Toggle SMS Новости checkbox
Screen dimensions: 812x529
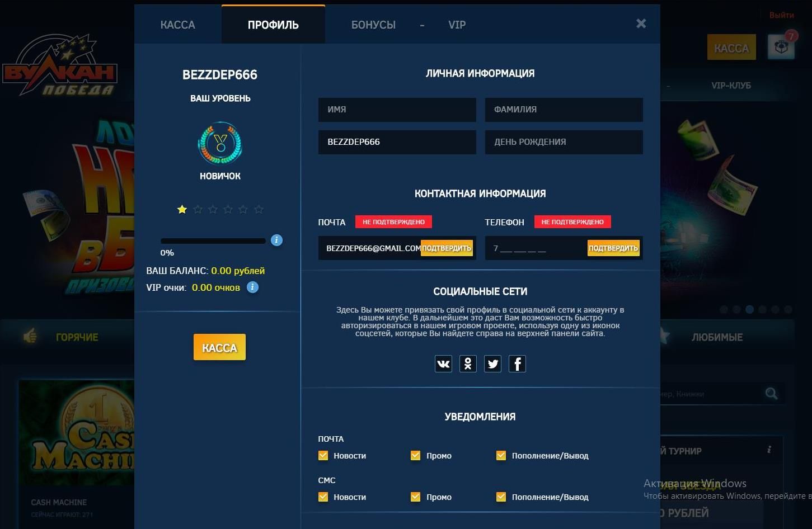(323, 497)
